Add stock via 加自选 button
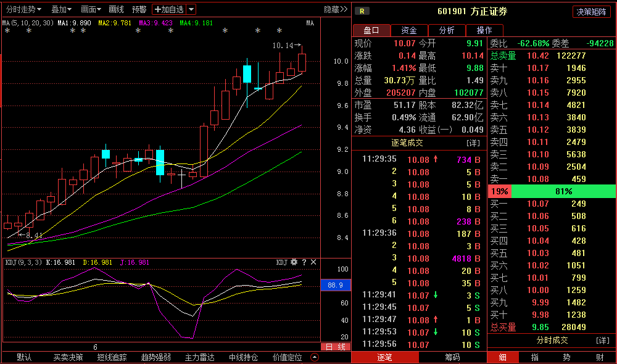 [169, 9]
